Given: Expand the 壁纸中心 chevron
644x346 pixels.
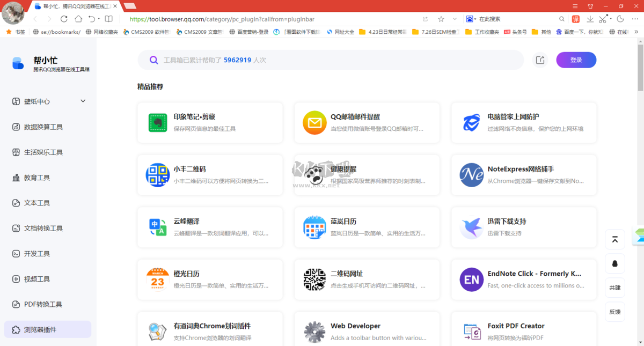Looking at the screenshot, I should click(83, 101).
